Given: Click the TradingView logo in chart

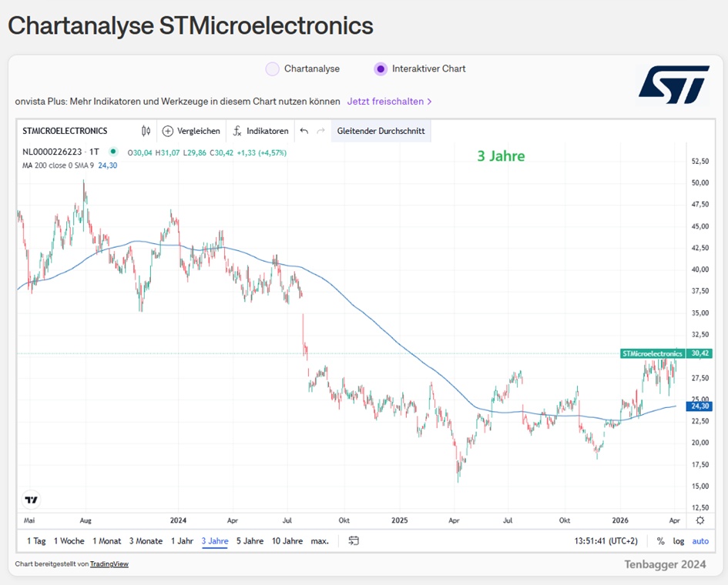Looking at the screenshot, I should tap(32, 500).
